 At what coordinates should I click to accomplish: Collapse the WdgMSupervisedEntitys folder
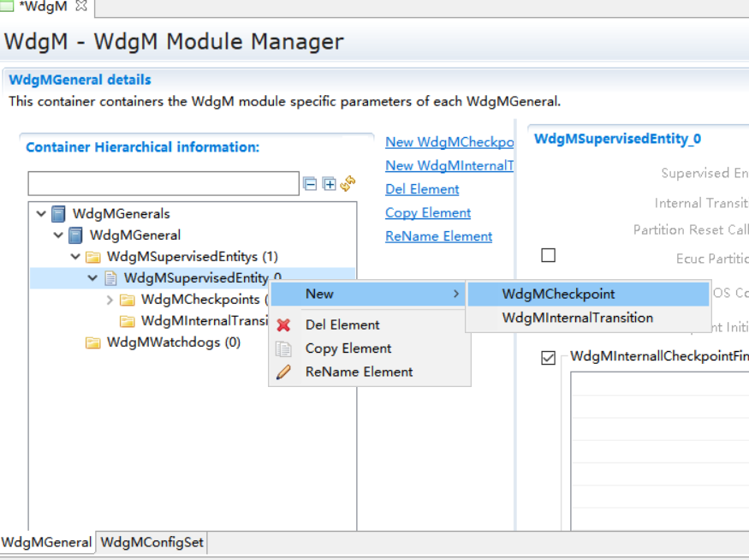click(x=75, y=257)
